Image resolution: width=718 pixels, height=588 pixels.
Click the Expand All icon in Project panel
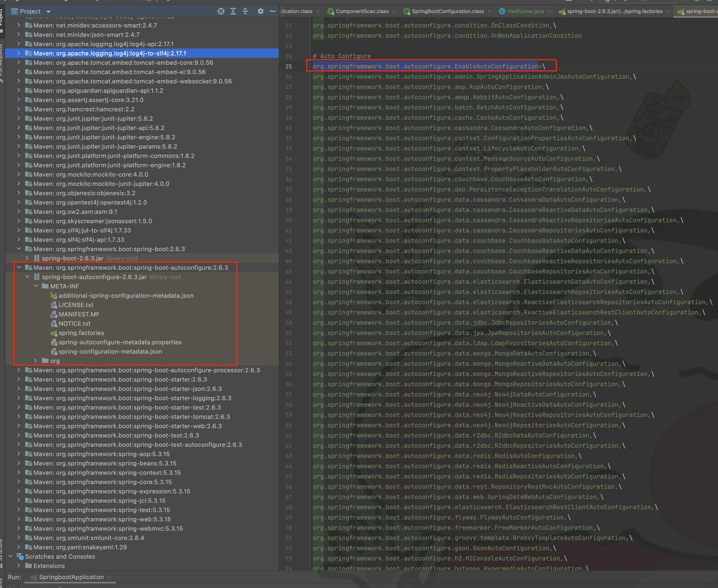point(233,11)
